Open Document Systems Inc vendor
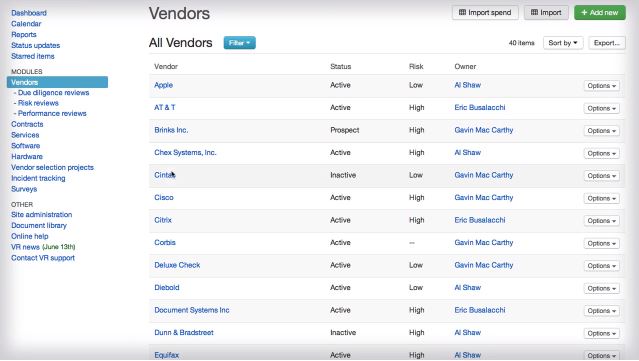Image resolution: width=639 pixels, height=361 pixels. (192, 310)
